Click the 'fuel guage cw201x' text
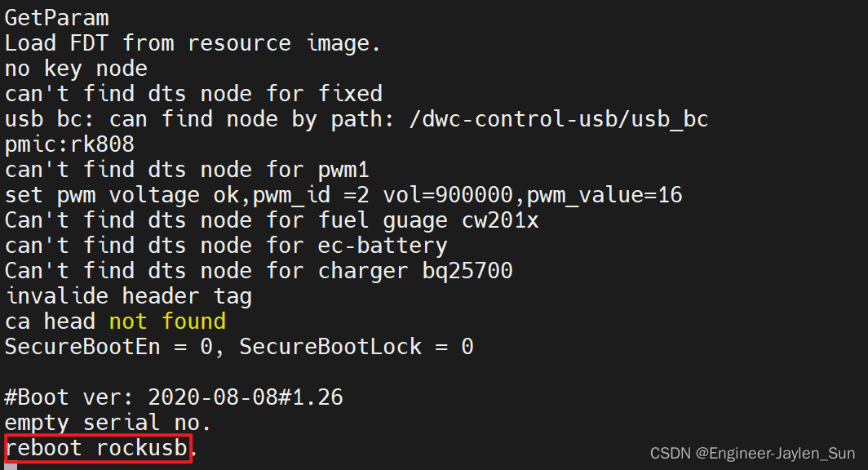868x470 pixels. pos(428,221)
